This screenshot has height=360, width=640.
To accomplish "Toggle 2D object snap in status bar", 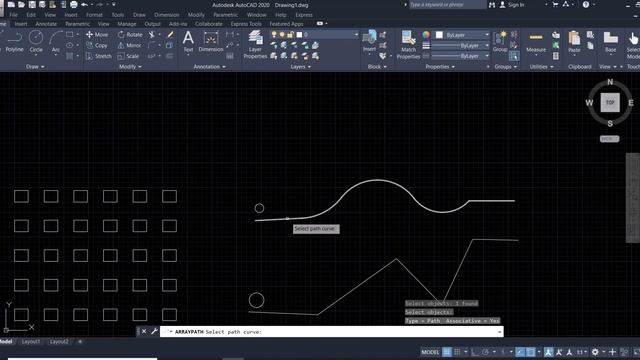I will pyautogui.click(x=530, y=352).
